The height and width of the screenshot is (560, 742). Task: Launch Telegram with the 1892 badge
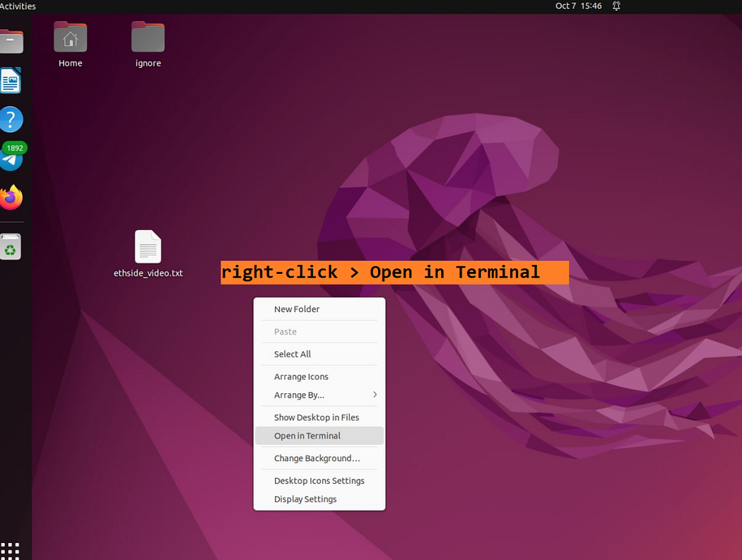pos(11,160)
